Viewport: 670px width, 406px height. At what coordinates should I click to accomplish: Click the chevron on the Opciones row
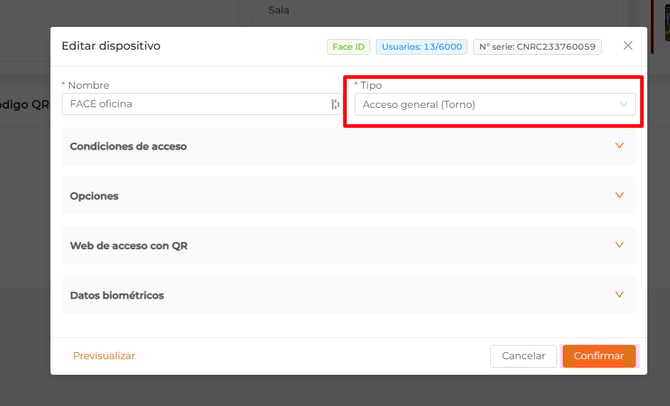point(619,196)
